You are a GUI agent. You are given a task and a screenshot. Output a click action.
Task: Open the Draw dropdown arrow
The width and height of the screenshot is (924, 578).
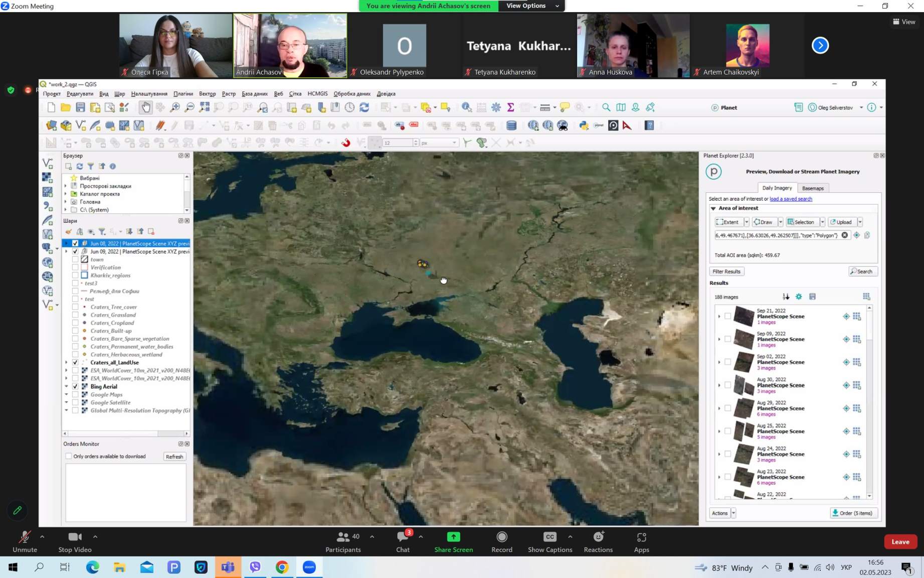pyautogui.click(x=781, y=222)
